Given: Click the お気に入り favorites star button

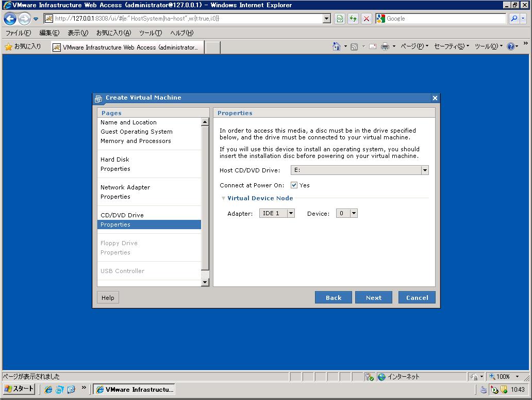Looking at the screenshot, I should click(x=23, y=46).
